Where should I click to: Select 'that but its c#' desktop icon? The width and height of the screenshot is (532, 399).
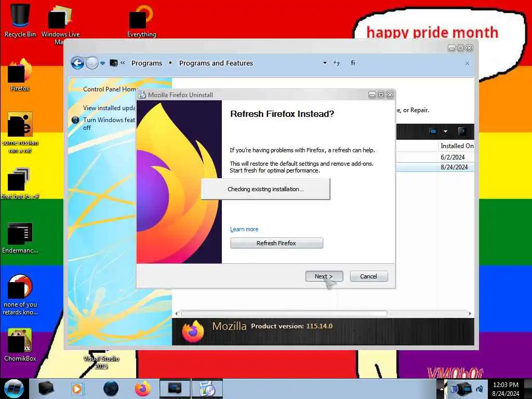click(20, 183)
